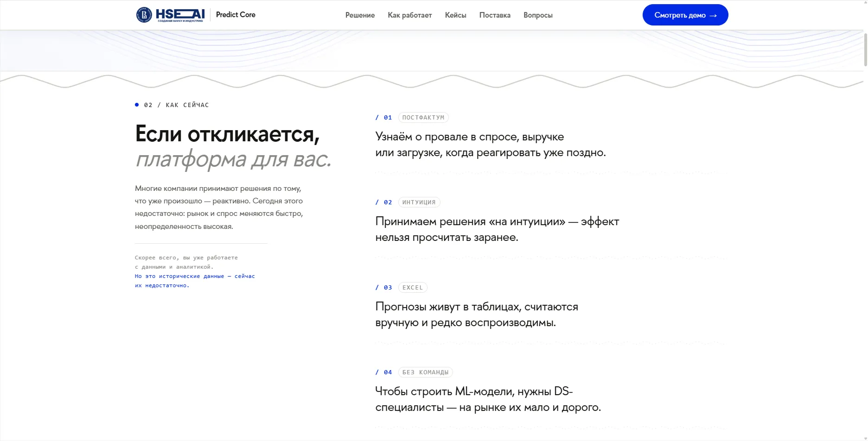Screen dimensions: 868x441
Task: Click the / 02 item number above Принимаем решения
Action: pyautogui.click(x=384, y=202)
